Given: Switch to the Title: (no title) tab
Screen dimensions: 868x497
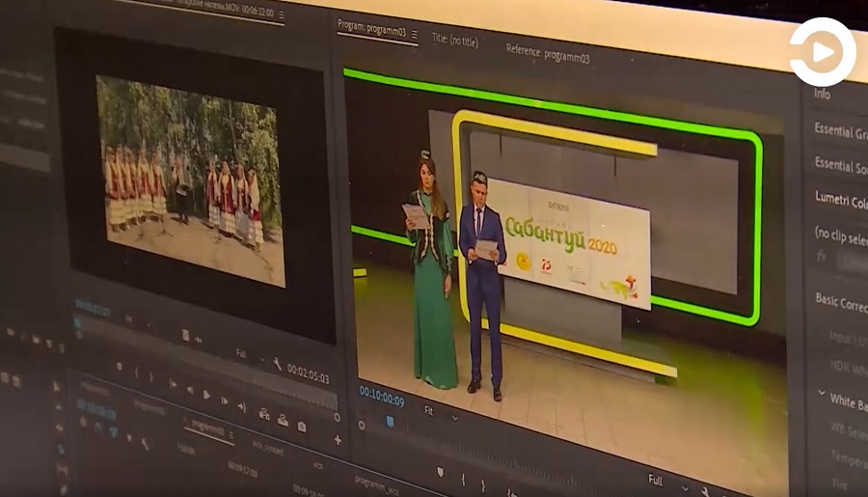Looking at the screenshot, I should click(455, 40).
